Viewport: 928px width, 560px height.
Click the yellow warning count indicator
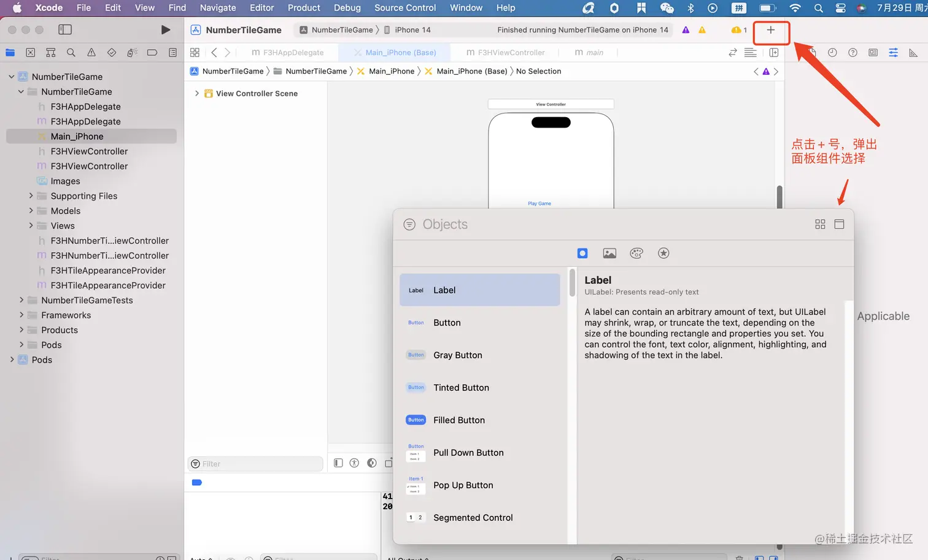(739, 30)
